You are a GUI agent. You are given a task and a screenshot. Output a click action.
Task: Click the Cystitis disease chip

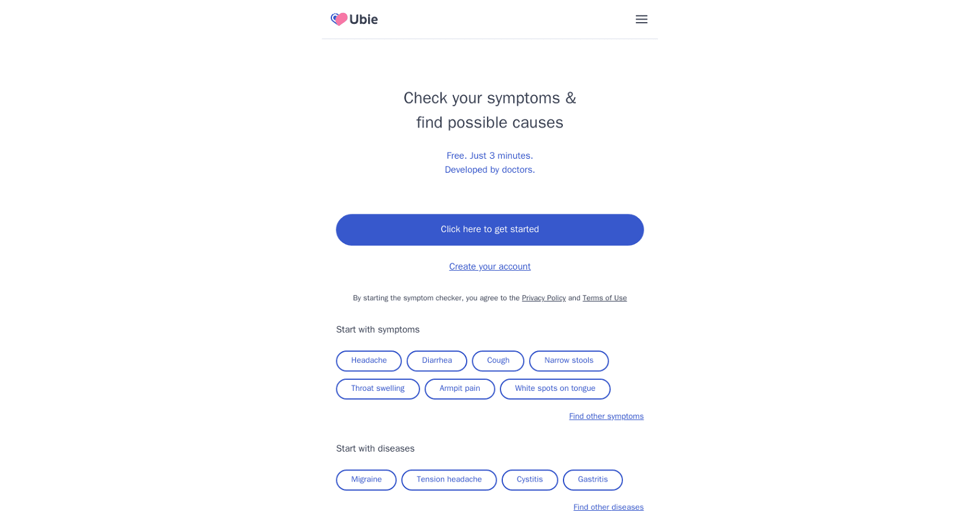(529, 480)
